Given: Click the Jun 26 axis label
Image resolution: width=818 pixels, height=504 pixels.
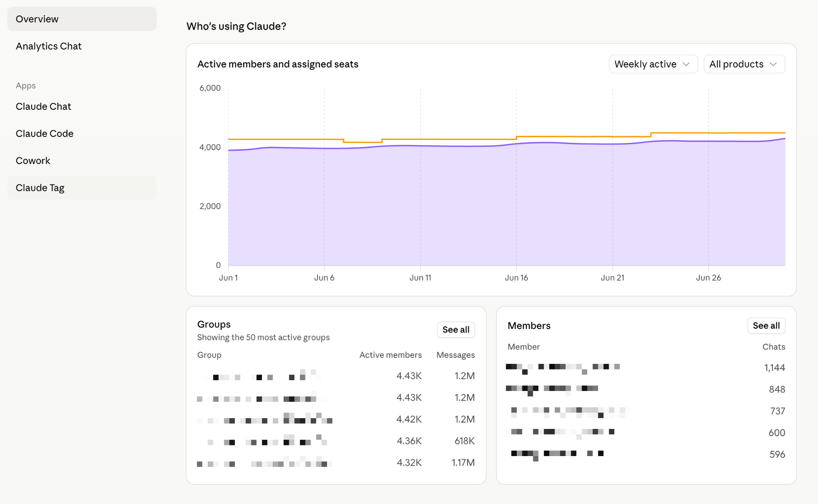Looking at the screenshot, I should click(708, 278).
